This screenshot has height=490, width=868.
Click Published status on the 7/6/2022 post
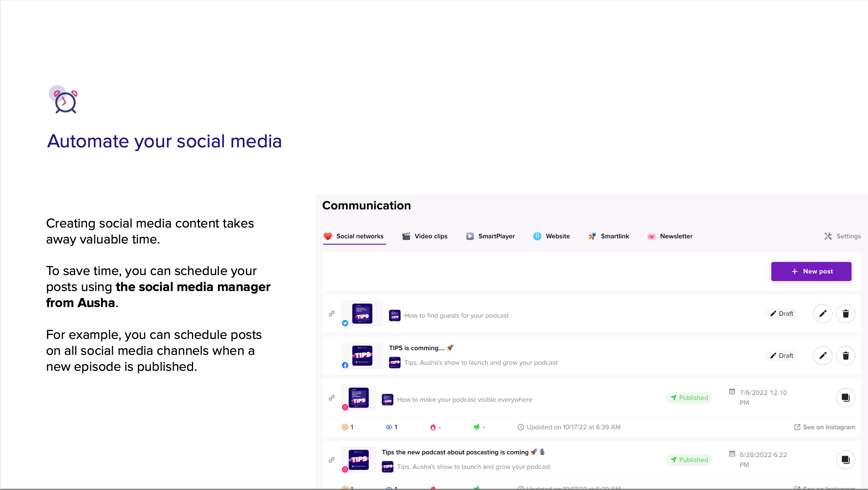pos(689,398)
